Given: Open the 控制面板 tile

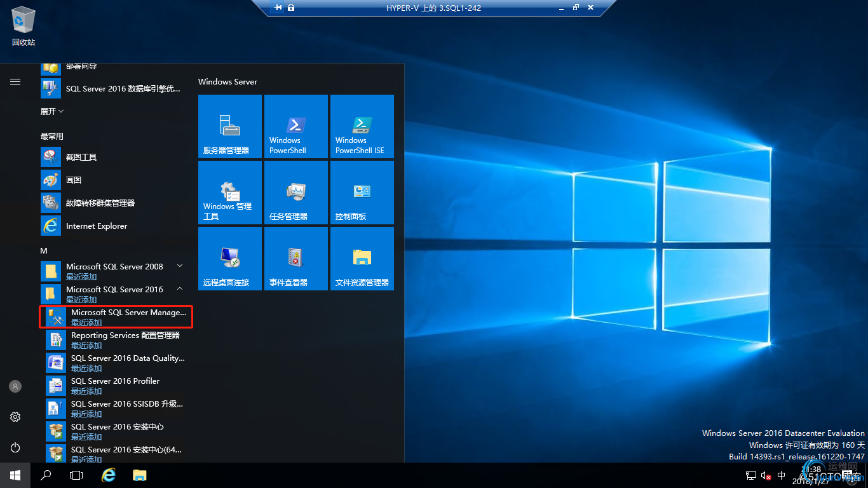Looking at the screenshot, I should coord(362,193).
